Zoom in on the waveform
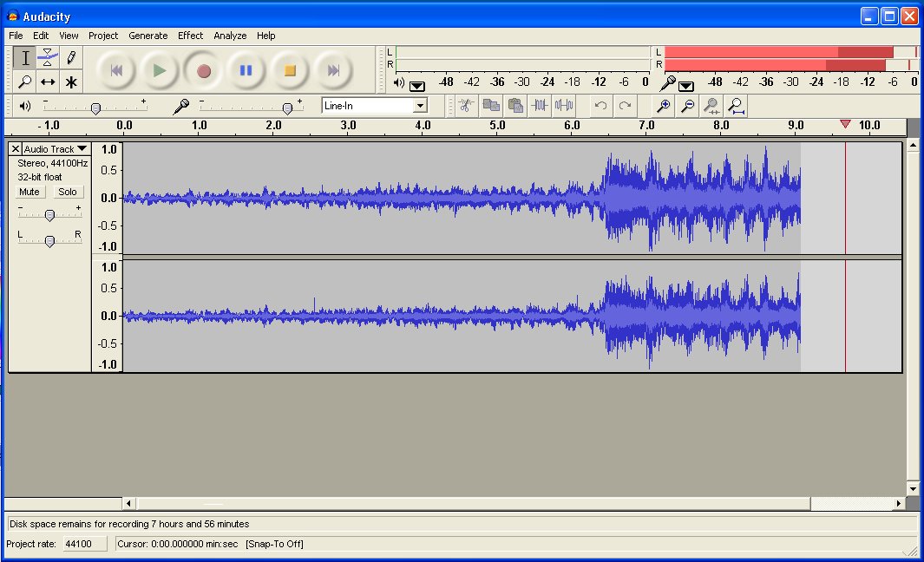This screenshot has height=562, width=924. (x=664, y=106)
